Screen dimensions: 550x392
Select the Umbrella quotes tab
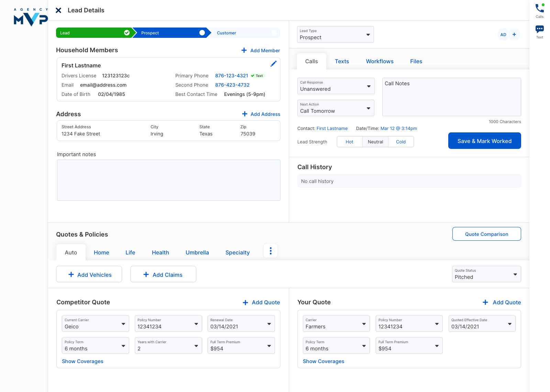pos(197,252)
